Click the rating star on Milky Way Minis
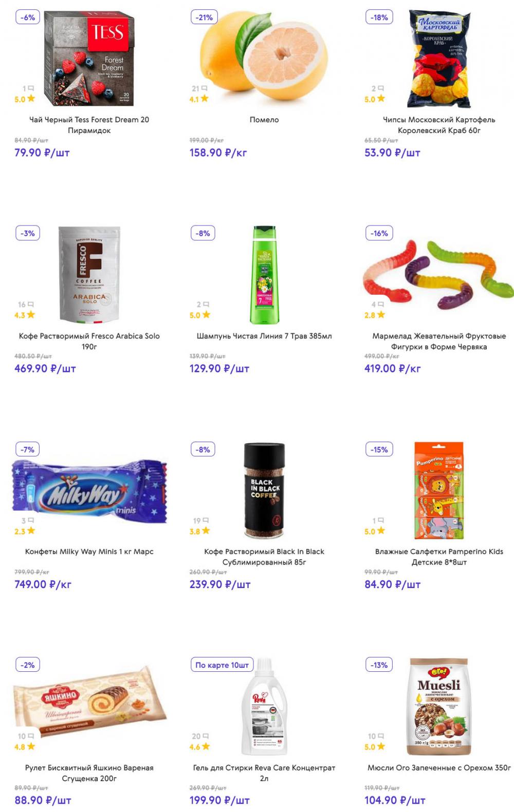514x812 pixels. pos(31,531)
